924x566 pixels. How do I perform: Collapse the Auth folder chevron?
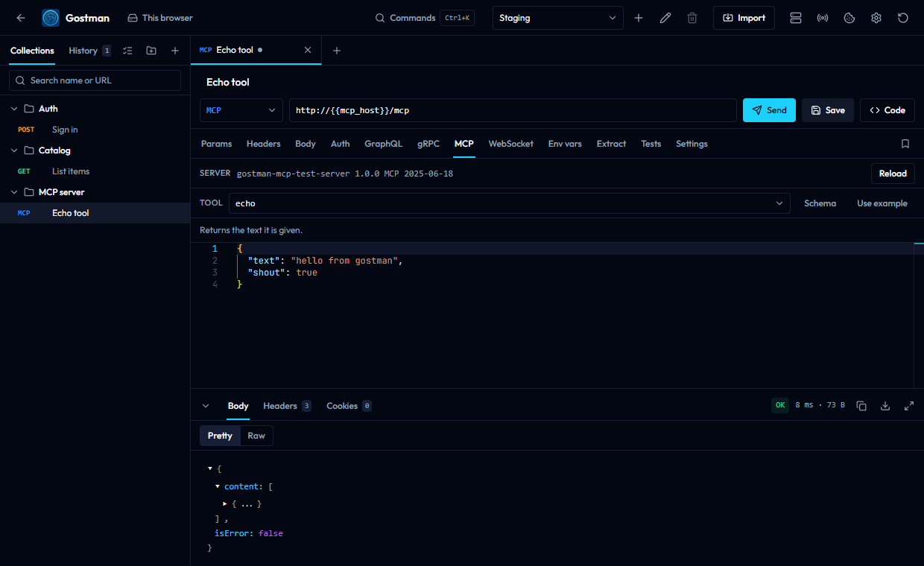point(14,109)
